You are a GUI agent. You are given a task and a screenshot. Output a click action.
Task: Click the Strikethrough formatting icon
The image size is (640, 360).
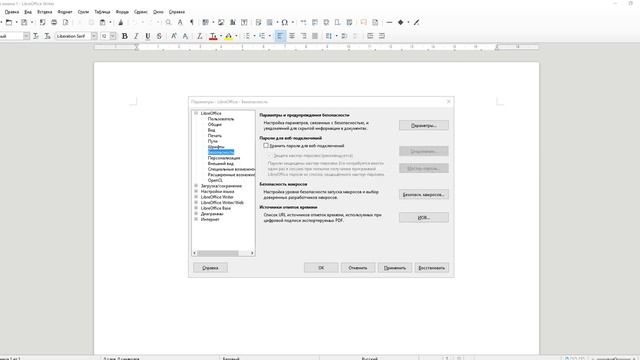[x=159, y=36]
